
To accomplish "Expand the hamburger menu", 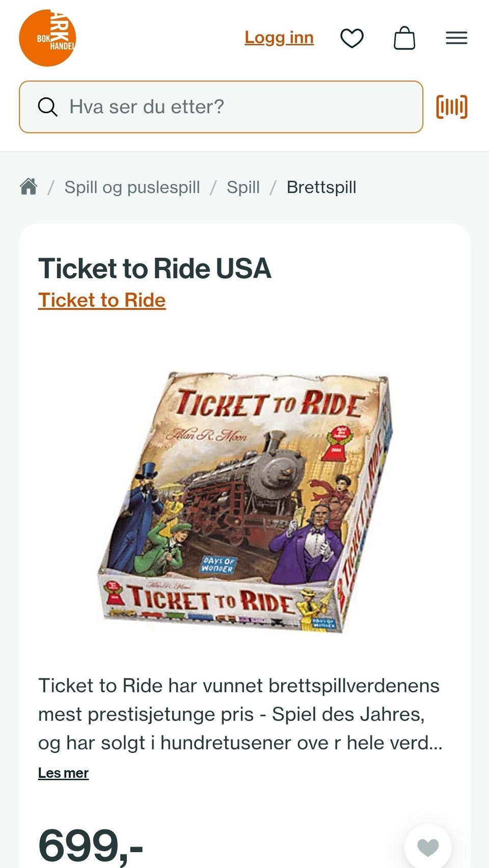I will (x=456, y=38).
